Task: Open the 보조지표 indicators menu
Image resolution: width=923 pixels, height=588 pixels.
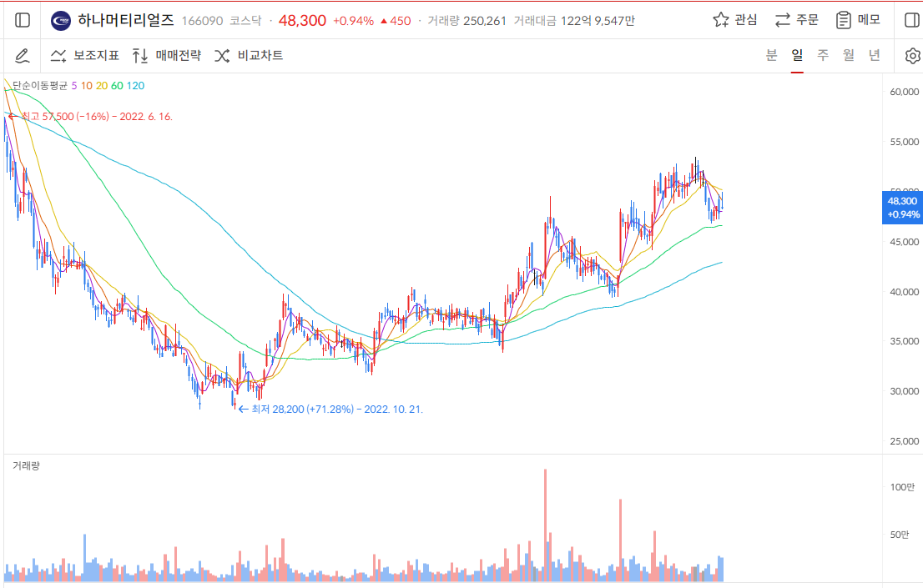Action: 84,56
